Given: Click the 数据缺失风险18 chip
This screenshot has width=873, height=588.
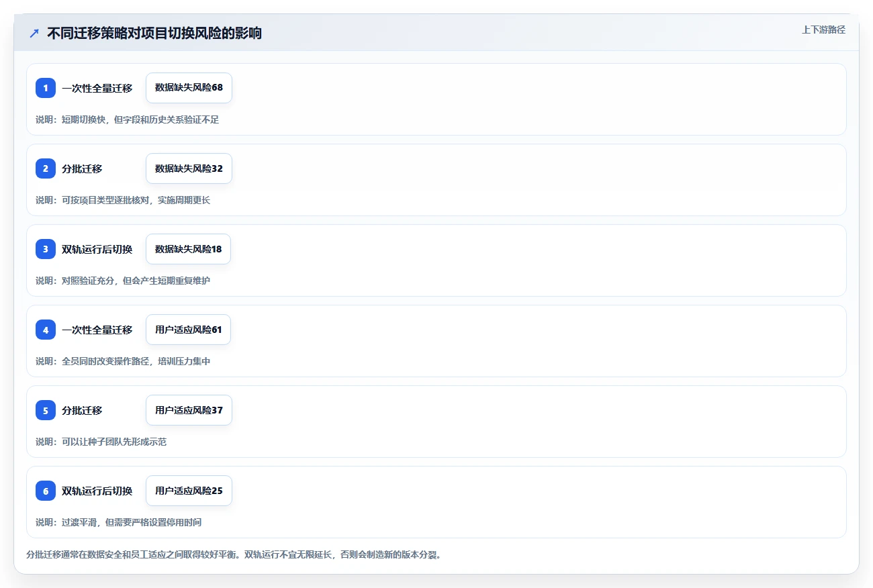Looking at the screenshot, I should 188,249.
